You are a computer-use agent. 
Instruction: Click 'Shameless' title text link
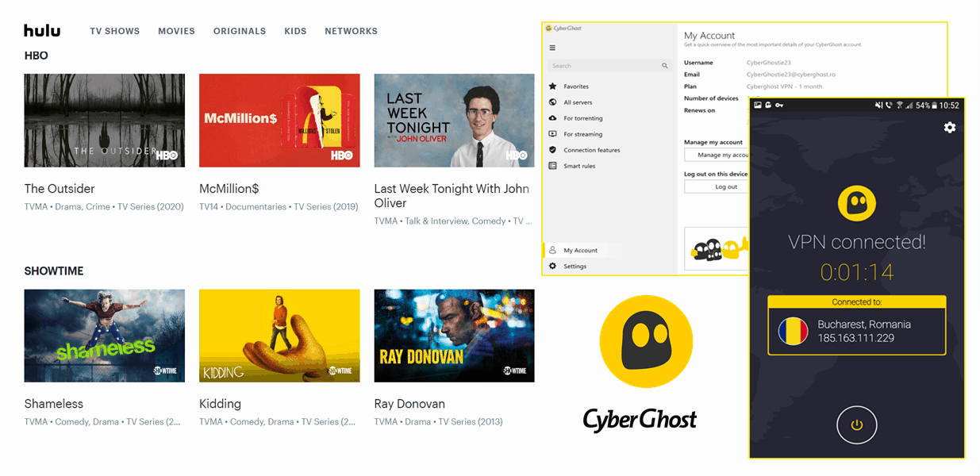pos(54,404)
